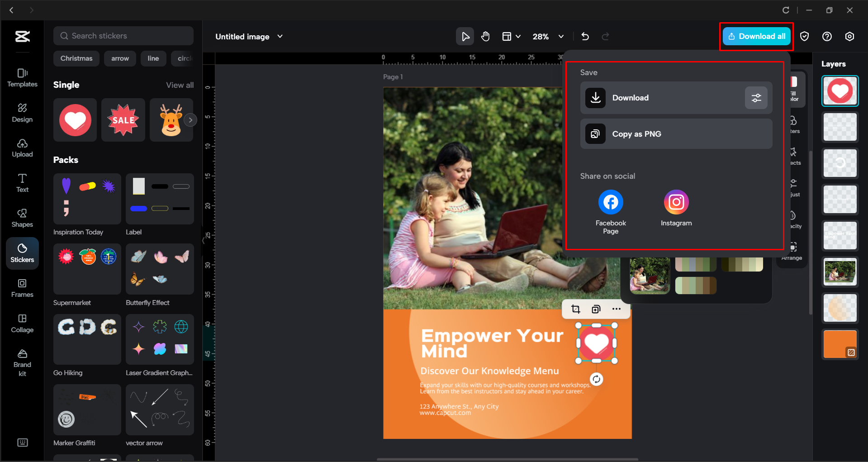This screenshot has width=868, height=462.
Task: Open the Templates panel
Action: pyautogui.click(x=22, y=77)
